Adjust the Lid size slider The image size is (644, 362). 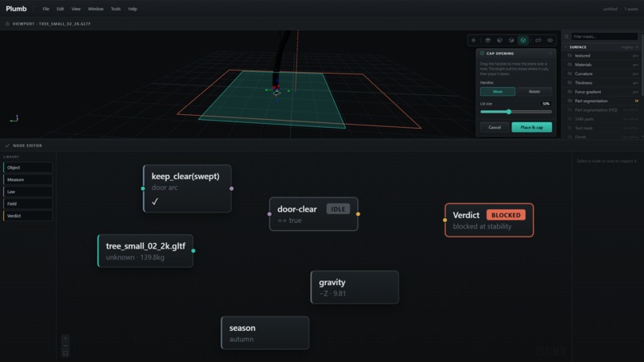pos(516,112)
